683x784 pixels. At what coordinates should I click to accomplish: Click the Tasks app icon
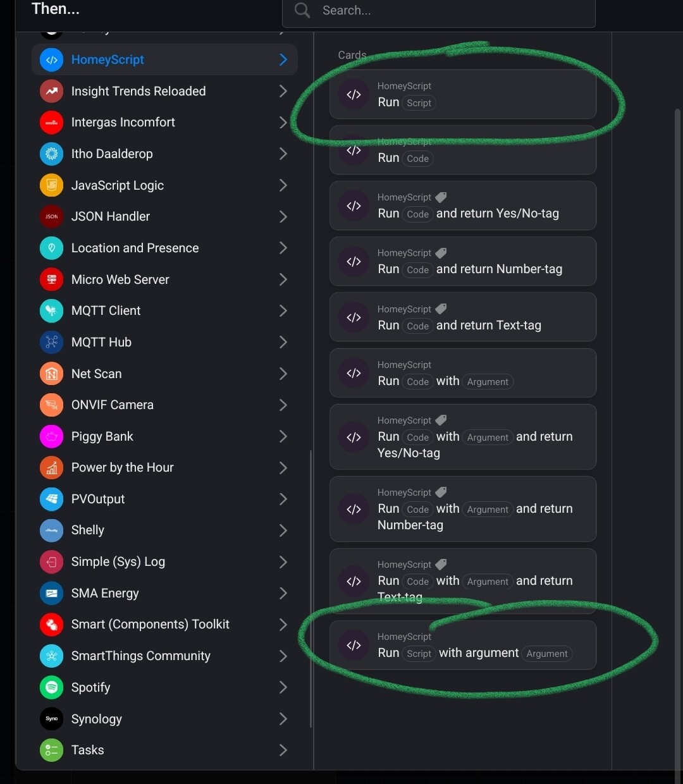(51, 750)
